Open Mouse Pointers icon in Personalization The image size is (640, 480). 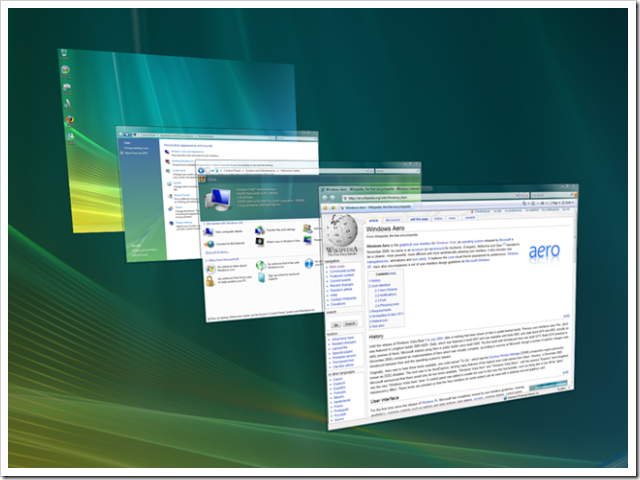click(170, 196)
